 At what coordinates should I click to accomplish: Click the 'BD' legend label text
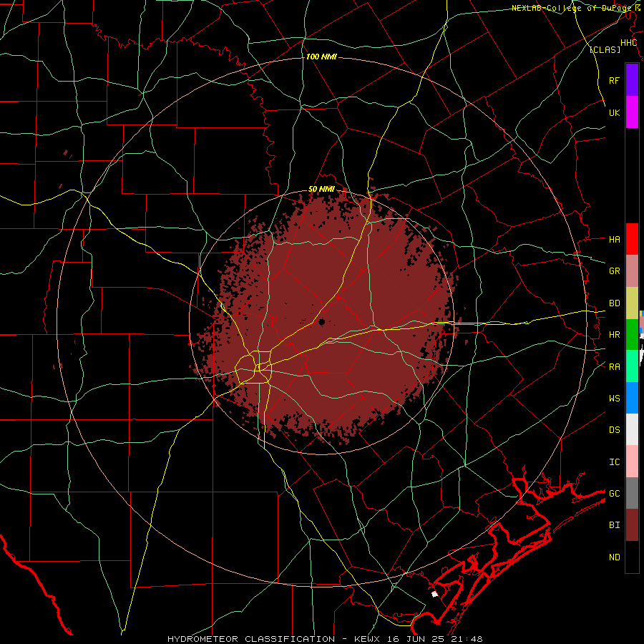pyautogui.click(x=614, y=303)
